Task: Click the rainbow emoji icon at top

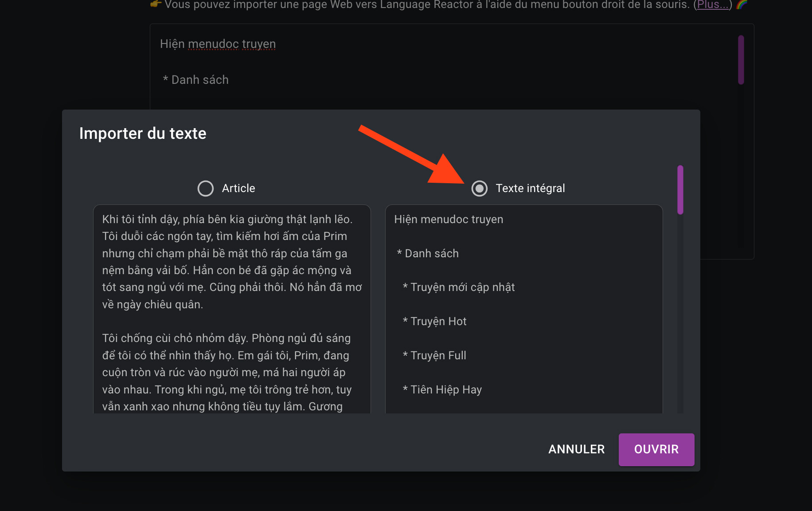Action: [742, 4]
